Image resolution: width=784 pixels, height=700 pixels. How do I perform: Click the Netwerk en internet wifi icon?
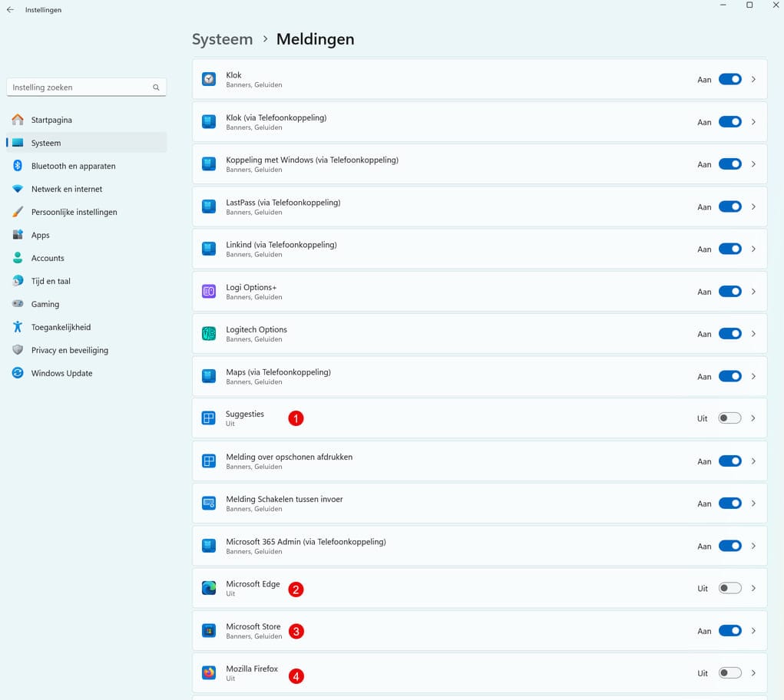(18, 189)
